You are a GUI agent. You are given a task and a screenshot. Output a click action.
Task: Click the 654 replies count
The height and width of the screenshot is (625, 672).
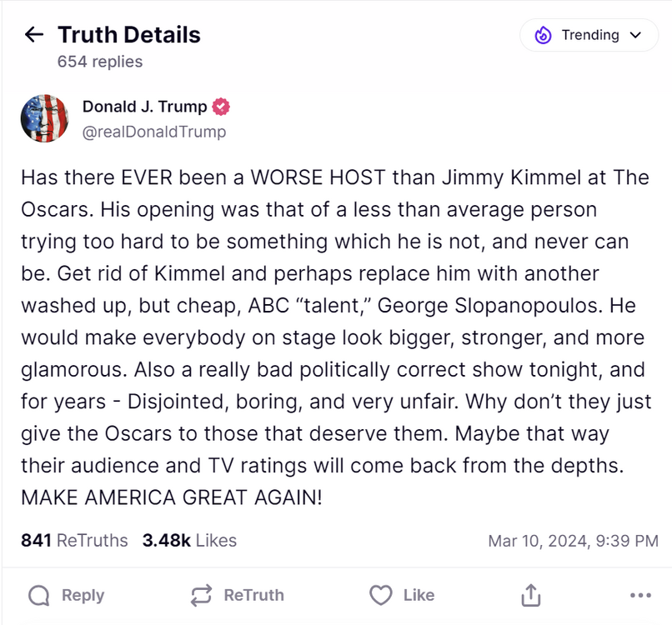coord(100,62)
